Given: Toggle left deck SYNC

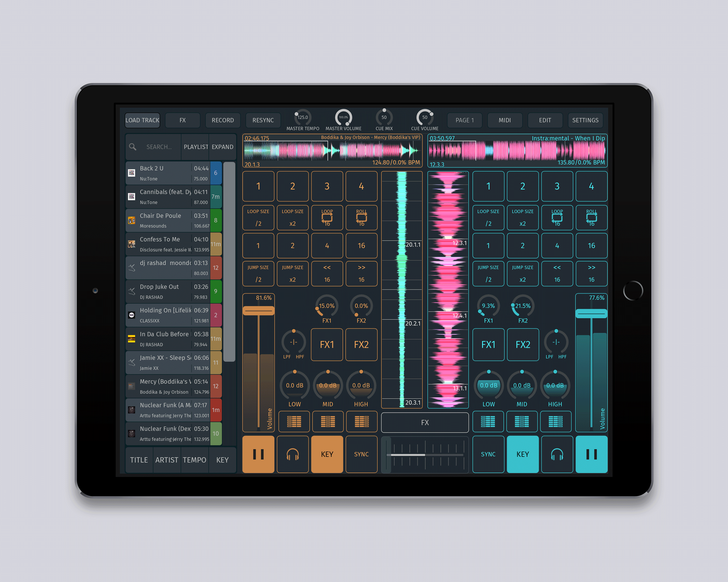Looking at the screenshot, I should pyautogui.click(x=361, y=454).
